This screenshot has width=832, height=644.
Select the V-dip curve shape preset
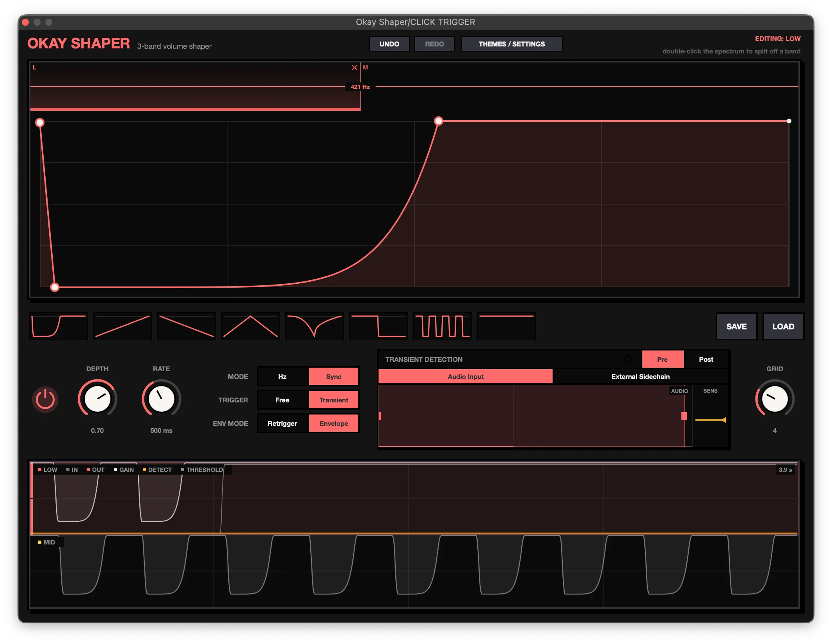pyautogui.click(x=315, y=326)
